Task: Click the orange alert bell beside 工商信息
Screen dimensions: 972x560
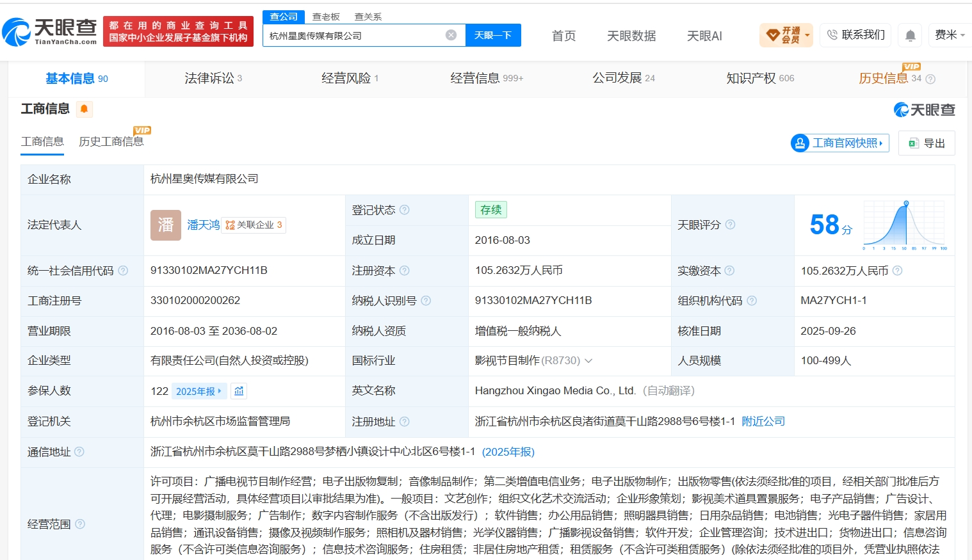Action: (x=84, y=109)
